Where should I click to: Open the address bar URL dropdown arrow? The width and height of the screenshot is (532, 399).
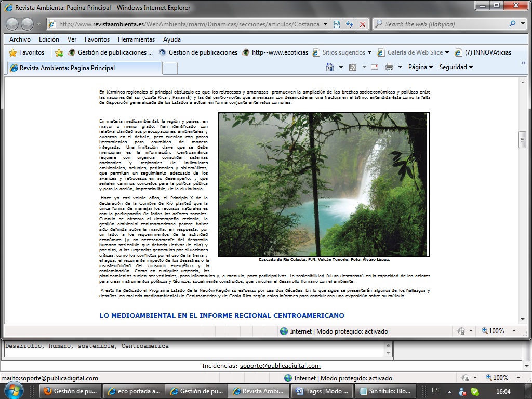[x=325, y=24]
